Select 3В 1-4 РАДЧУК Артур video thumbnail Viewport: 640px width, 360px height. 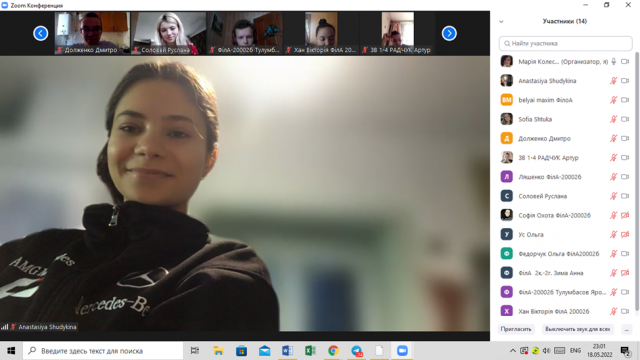(398, 33)
